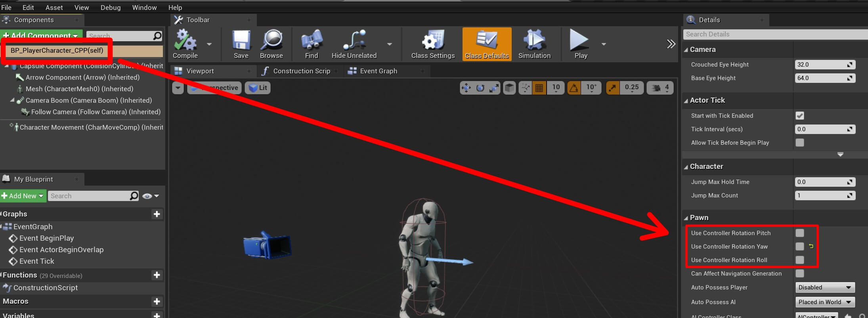Click Search Details input field
The height and width of the screenshot is (318, 868).
(775, 34)
